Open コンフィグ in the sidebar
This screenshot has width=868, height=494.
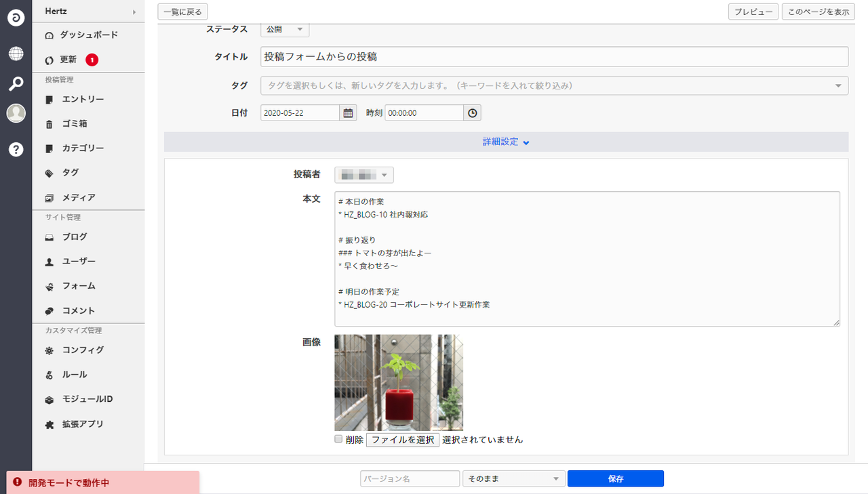(83, 350)
